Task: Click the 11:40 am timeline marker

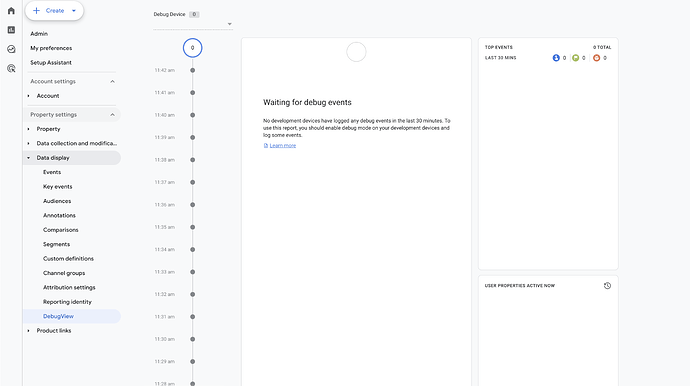Action: point(192,115)
